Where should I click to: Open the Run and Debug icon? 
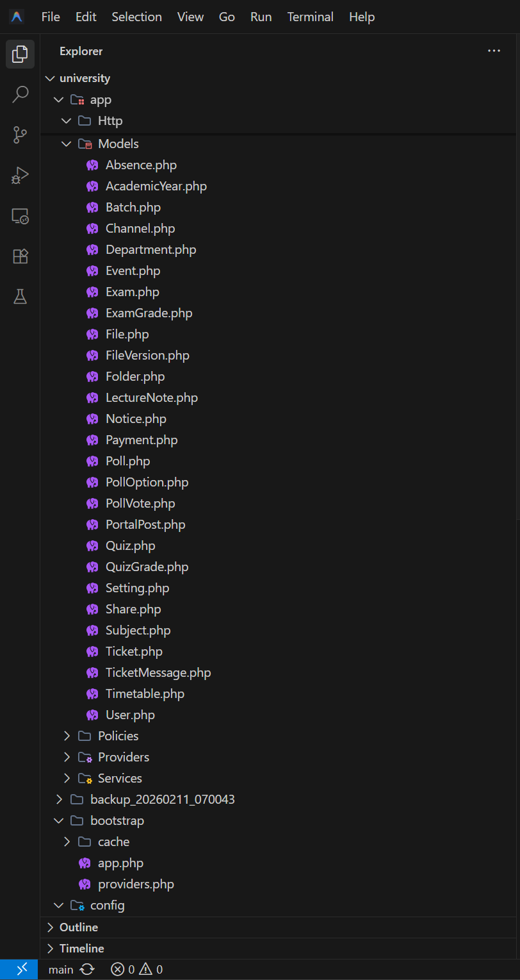(x=20, y=175)
